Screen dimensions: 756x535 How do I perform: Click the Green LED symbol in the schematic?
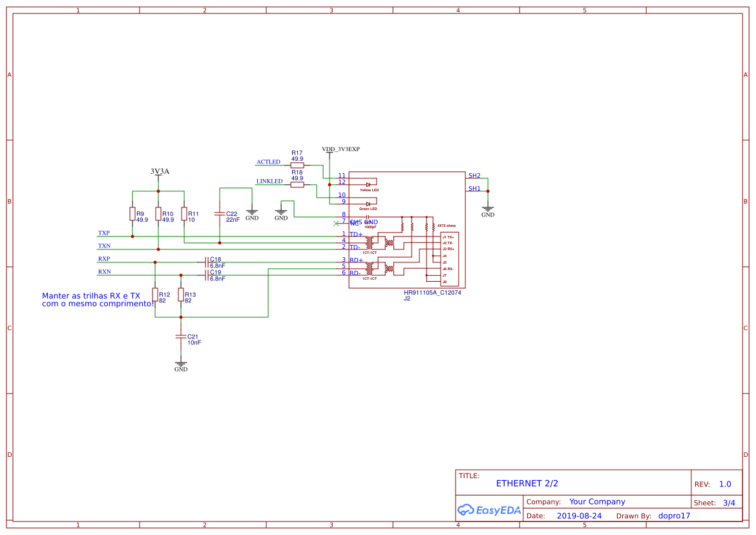tap(368, 204)
